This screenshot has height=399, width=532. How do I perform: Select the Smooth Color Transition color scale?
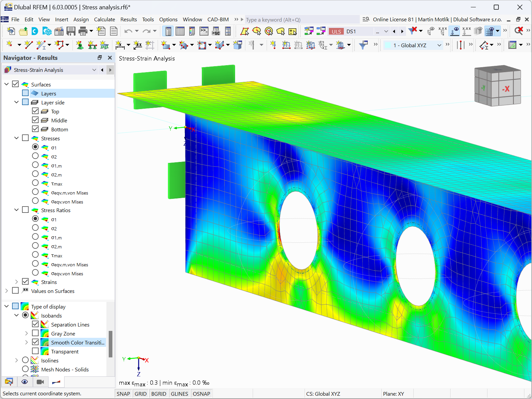(77, 342)
